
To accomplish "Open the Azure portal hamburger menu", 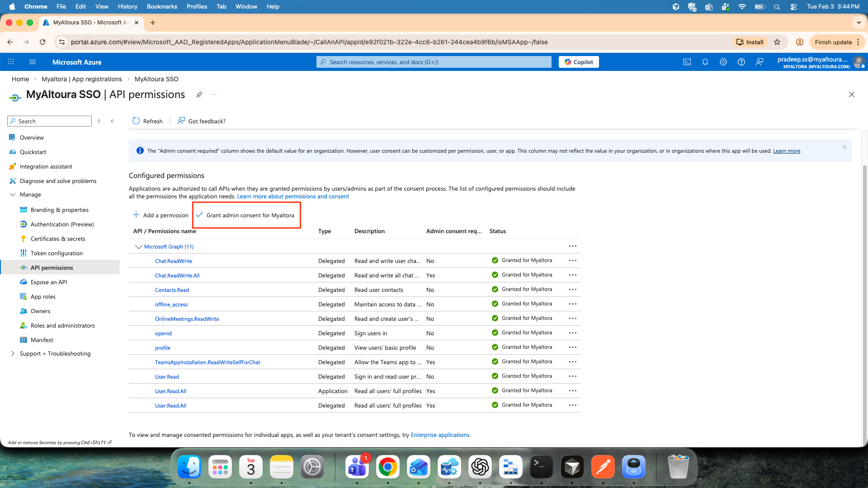I will [32, 62].
